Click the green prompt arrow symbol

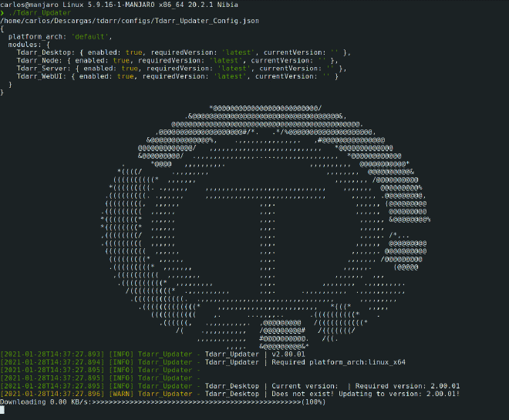coord(2,13)
